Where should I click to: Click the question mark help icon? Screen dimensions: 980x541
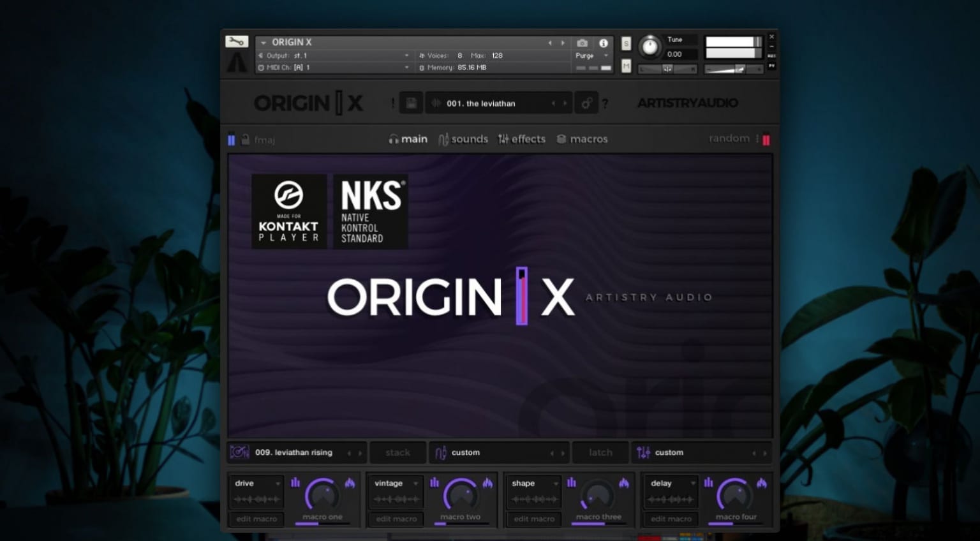[x=605, y=103]
